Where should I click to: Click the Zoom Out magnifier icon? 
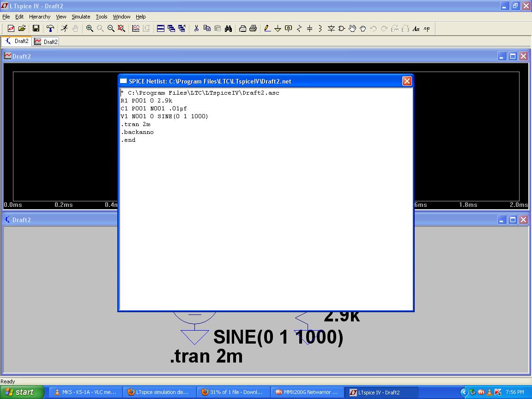point(111,29)
